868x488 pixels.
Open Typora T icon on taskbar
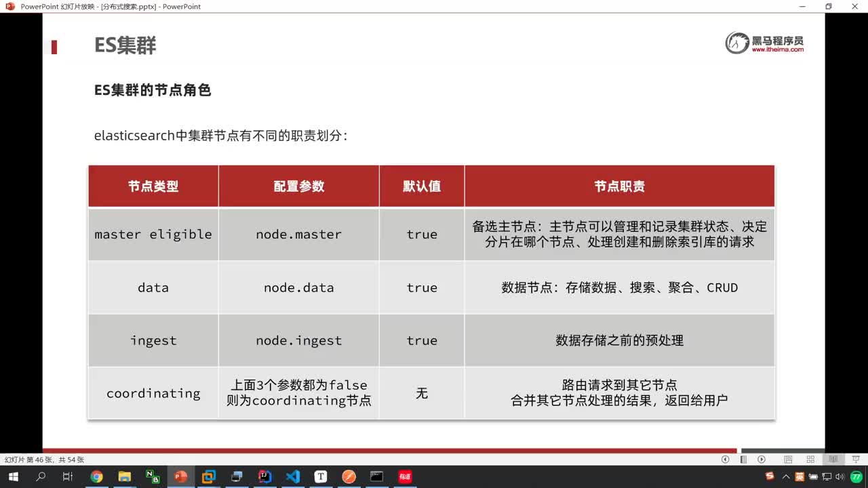coord(321,476)
